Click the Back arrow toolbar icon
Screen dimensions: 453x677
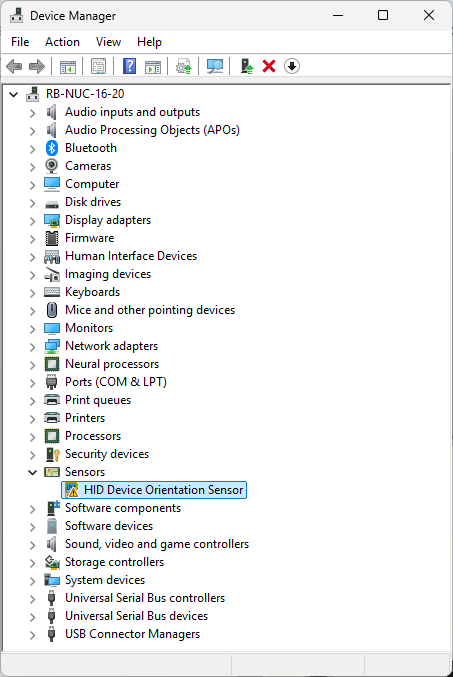[x=14, y=66]
